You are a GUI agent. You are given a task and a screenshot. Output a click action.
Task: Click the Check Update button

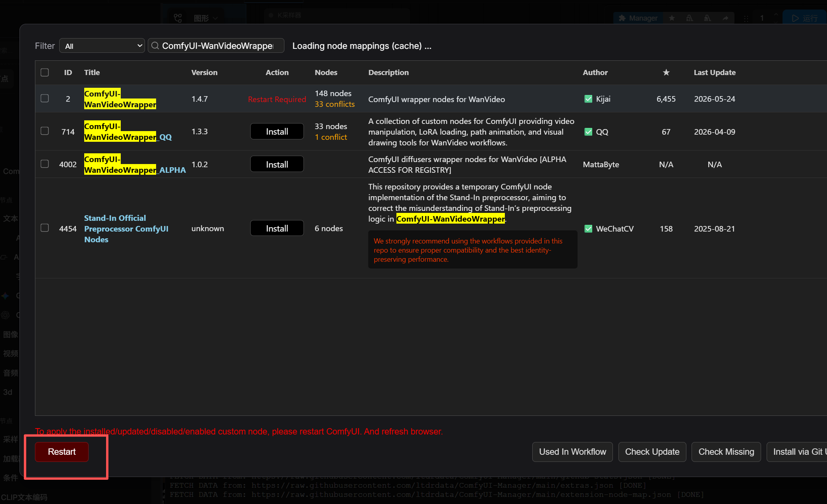(652, 452)
